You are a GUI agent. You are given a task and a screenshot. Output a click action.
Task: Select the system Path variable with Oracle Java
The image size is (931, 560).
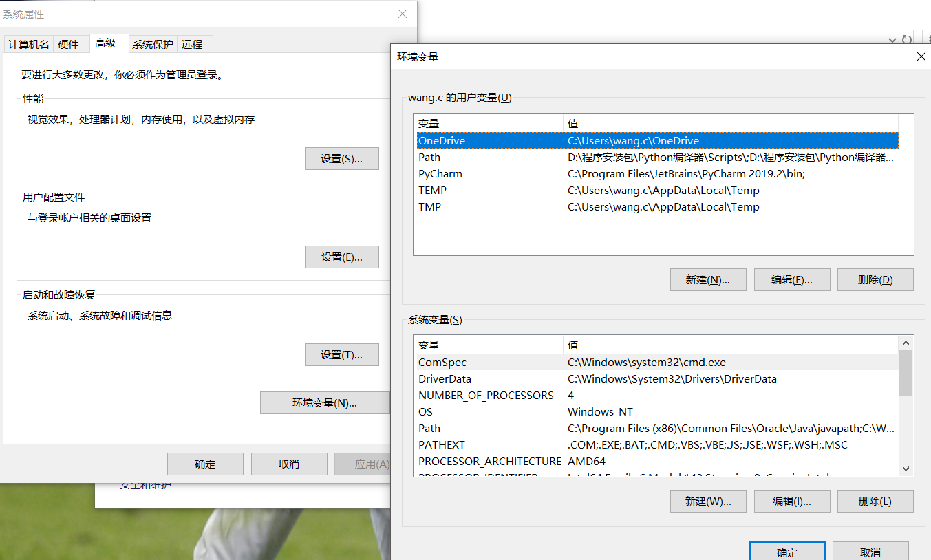(x=657, y=428)
